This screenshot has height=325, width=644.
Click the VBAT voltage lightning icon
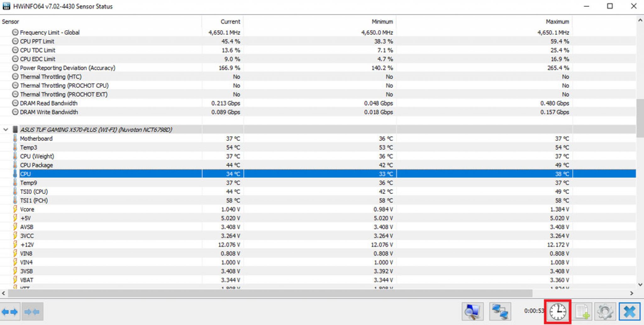point(15,280)
